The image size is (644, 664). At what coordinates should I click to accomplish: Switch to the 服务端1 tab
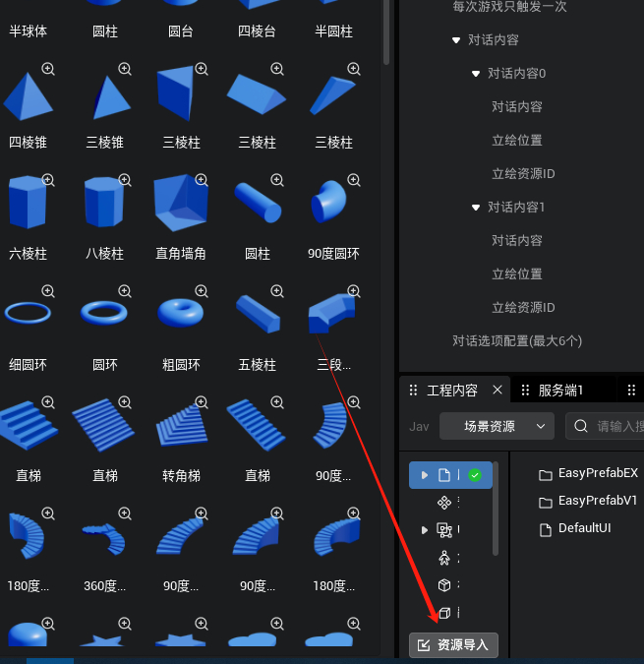pos(560,390)
